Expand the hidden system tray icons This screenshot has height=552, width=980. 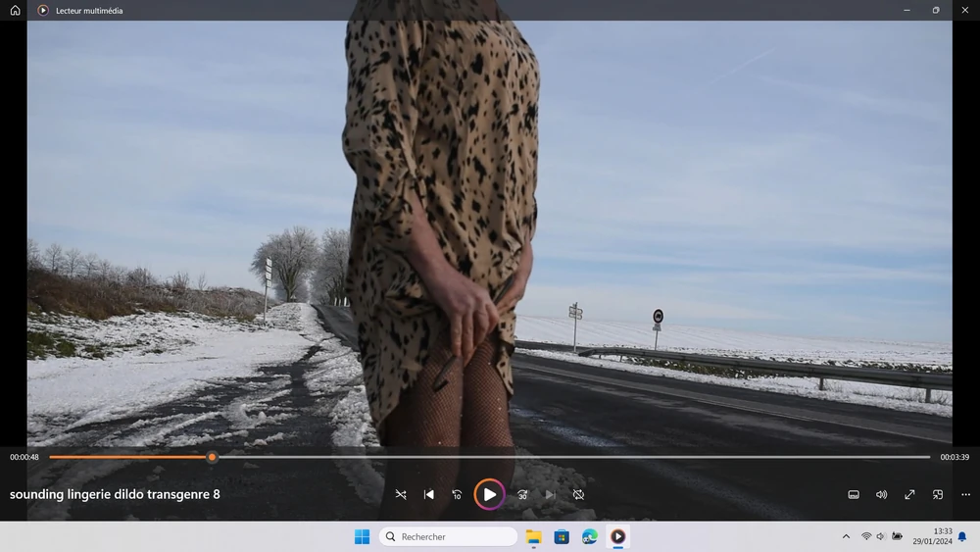(846, 536)
